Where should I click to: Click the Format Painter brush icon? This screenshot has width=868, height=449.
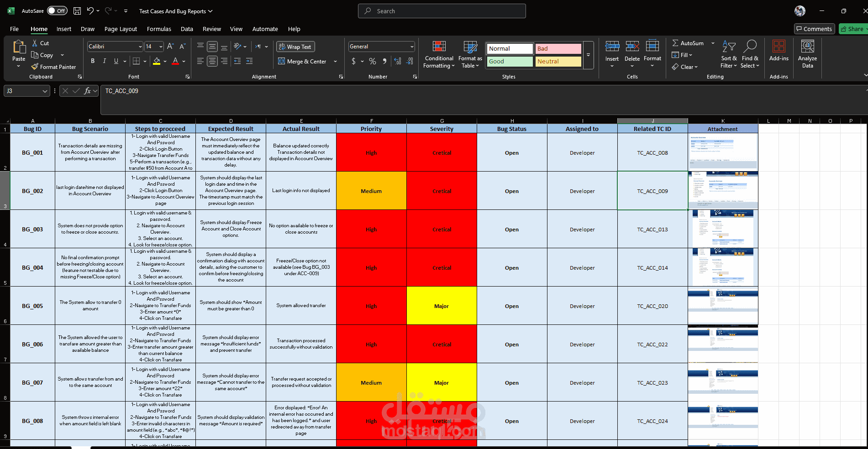click(35, 67)
